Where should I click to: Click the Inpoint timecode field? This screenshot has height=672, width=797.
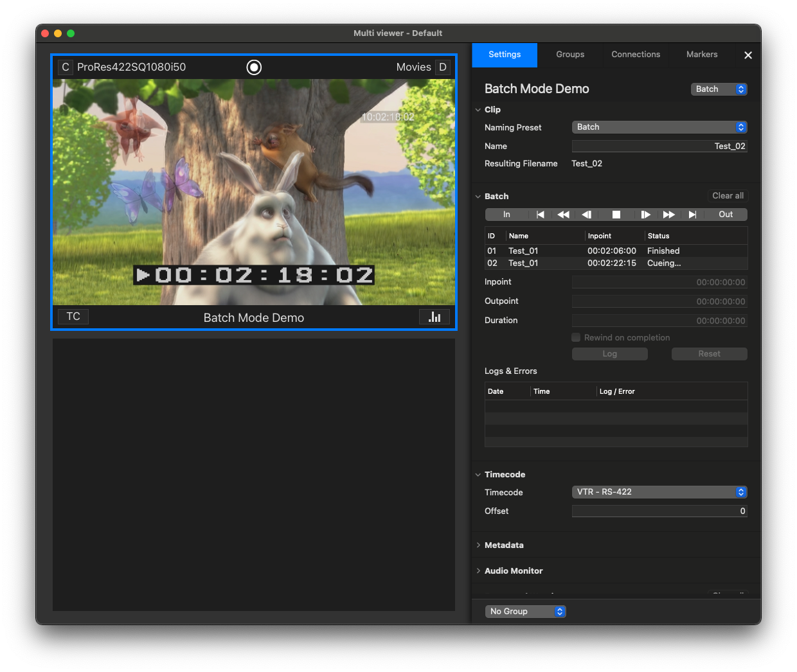[659, 282]
